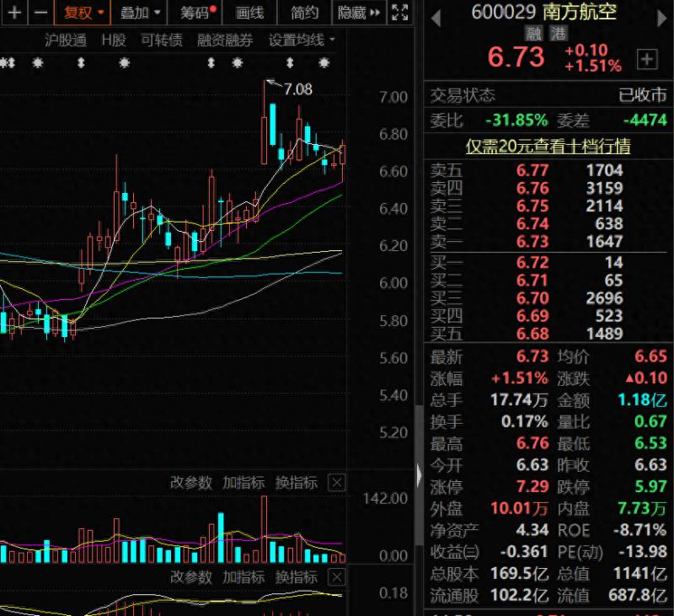
Task: Go to next stock with right arrow
Action: [x=661, y=19]
